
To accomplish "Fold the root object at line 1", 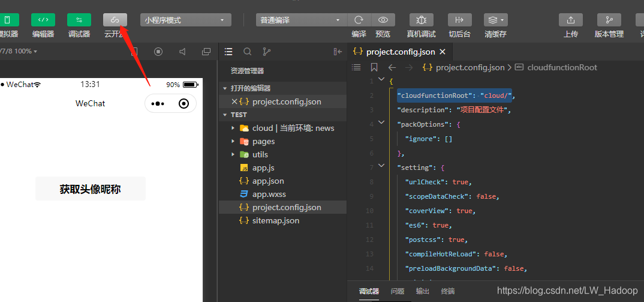I will [x=381, y=79].
